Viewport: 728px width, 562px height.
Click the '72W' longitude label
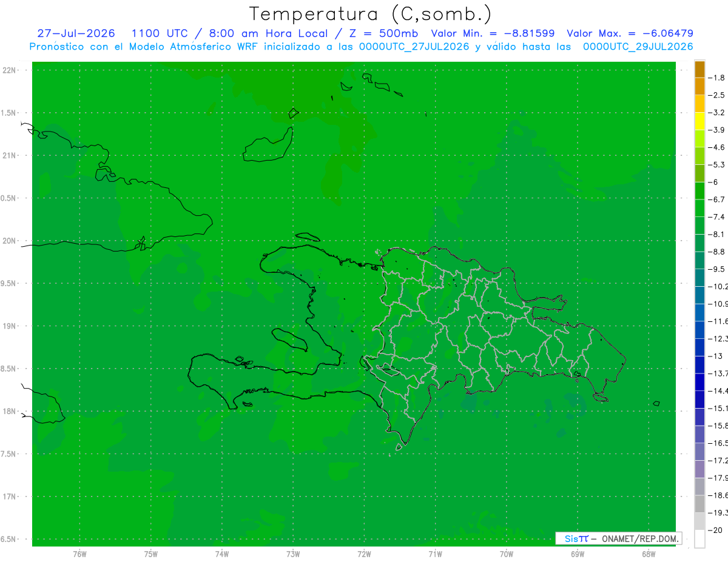pos(364,554)
